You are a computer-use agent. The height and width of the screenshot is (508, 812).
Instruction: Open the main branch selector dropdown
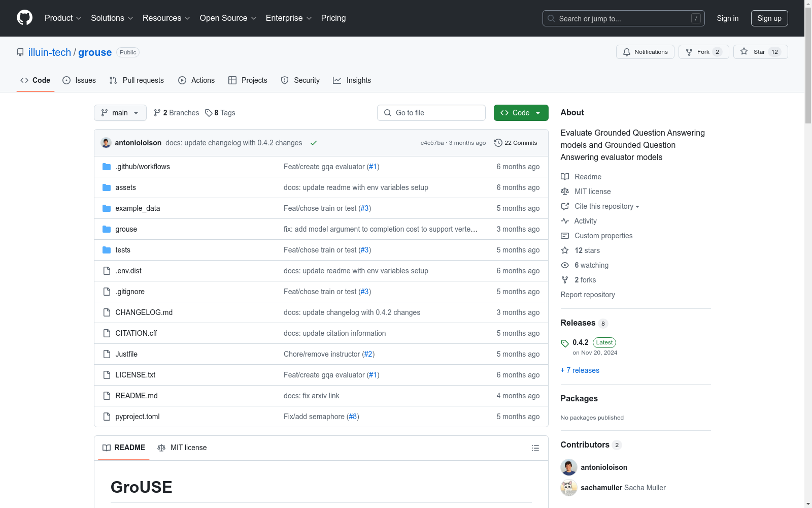pyautogui.click(x=120, y=113)
